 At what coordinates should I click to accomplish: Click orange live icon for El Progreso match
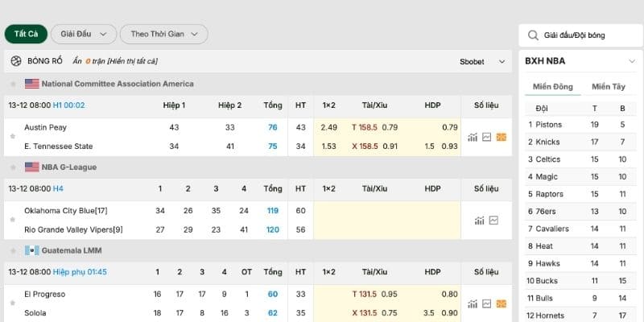click(501, 303)
